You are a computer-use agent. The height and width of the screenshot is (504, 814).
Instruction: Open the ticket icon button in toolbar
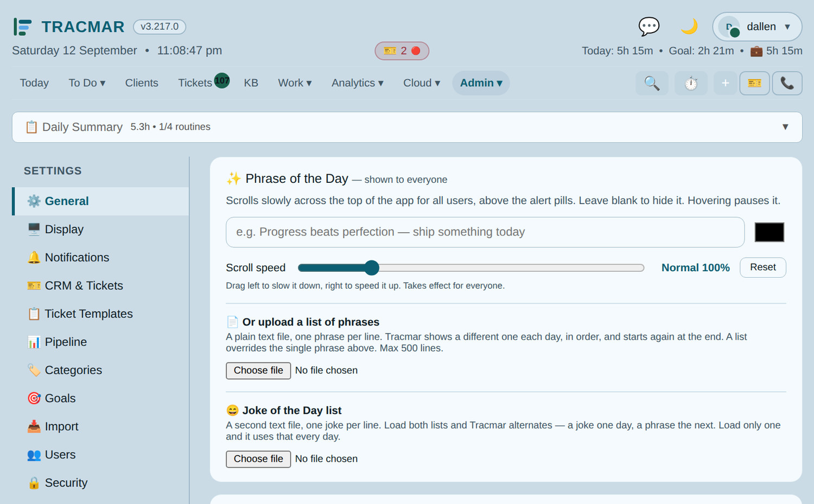click(x=754, y=83)
